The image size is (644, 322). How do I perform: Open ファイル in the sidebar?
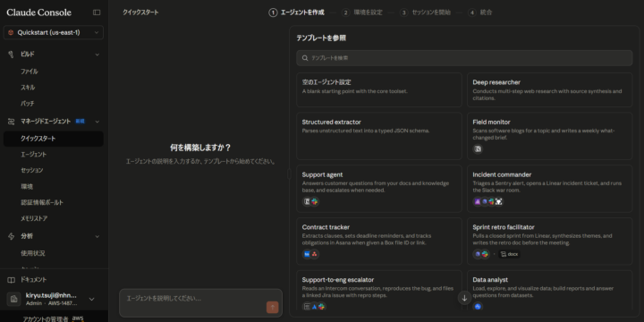pos(30,72)
